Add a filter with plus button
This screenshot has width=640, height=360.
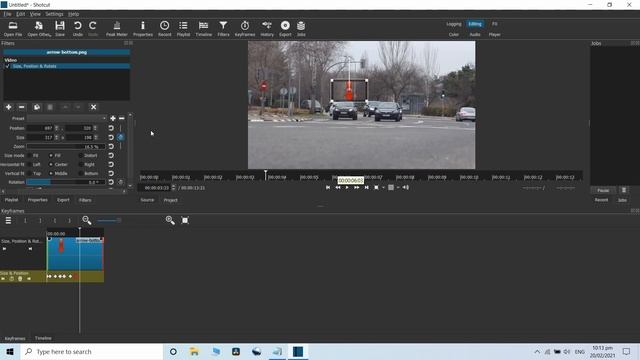(x=9, y=107)
